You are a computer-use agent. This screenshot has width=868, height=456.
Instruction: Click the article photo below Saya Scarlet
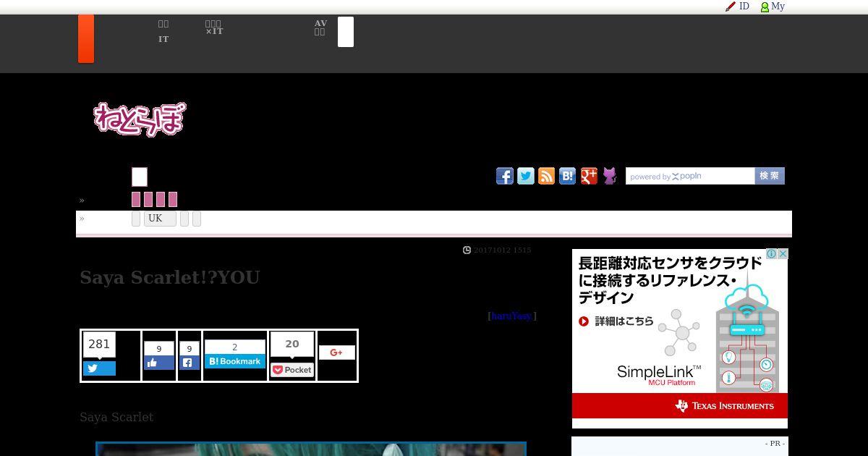[x=311, y=449]
